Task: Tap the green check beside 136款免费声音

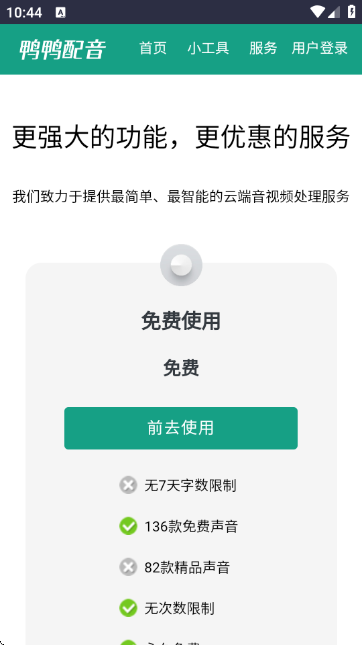Action: [128, 526]
